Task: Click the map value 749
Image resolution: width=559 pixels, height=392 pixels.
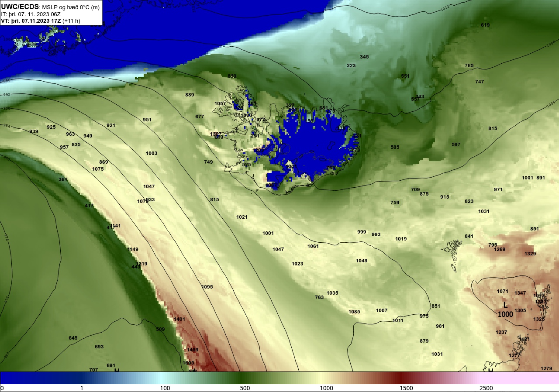Action: pos(208,162)
